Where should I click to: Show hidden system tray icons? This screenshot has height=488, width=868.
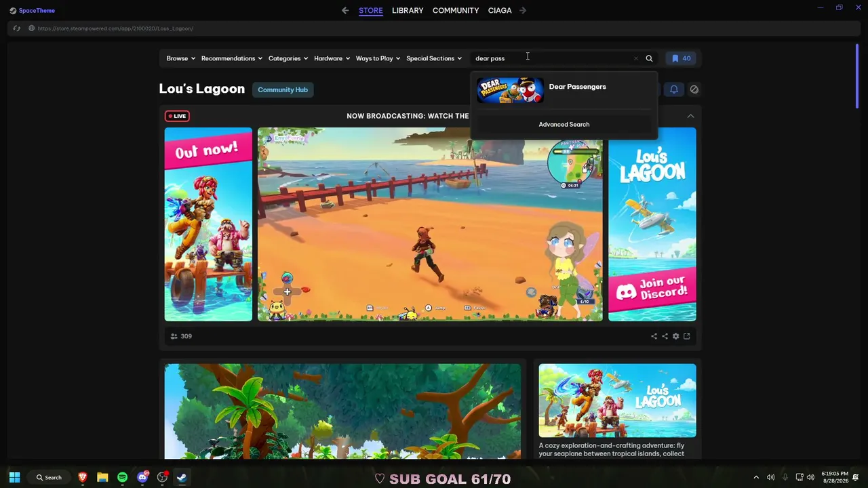[x=756, y=477]
